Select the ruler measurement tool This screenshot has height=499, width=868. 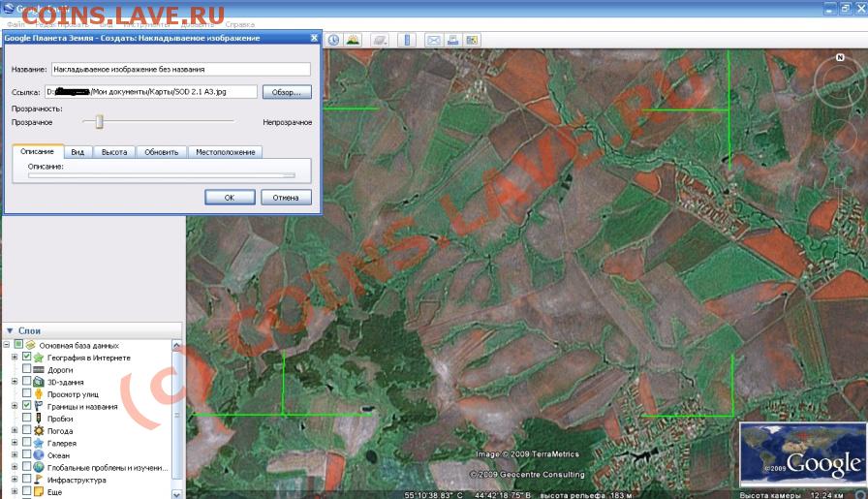click(x=407, y=40)
